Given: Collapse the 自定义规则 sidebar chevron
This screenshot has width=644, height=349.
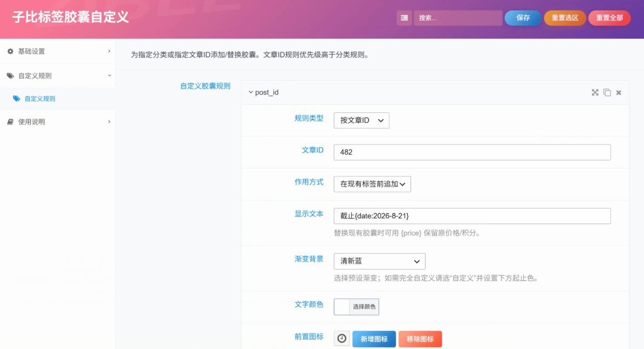Looking at the screenshot, I should [109, 76].
